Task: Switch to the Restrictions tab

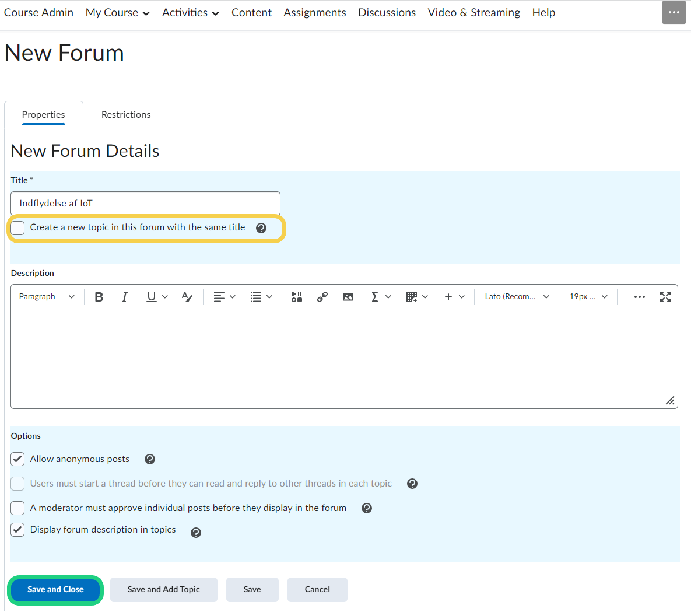Action: 126,115
